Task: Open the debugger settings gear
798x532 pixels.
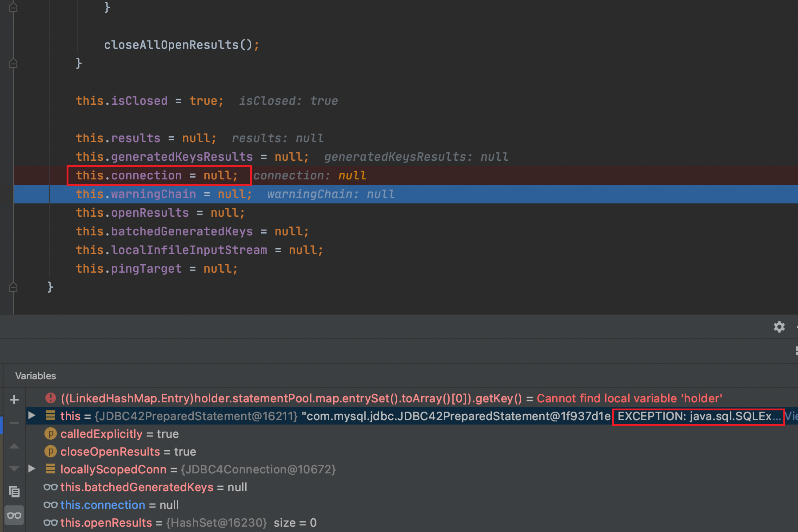Action: click(x=779, y=327)
